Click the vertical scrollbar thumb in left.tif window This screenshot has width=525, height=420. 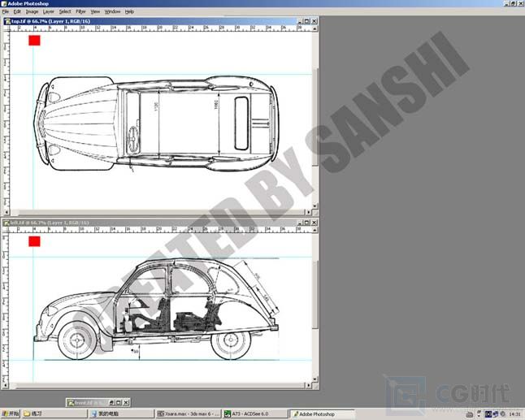315,293
